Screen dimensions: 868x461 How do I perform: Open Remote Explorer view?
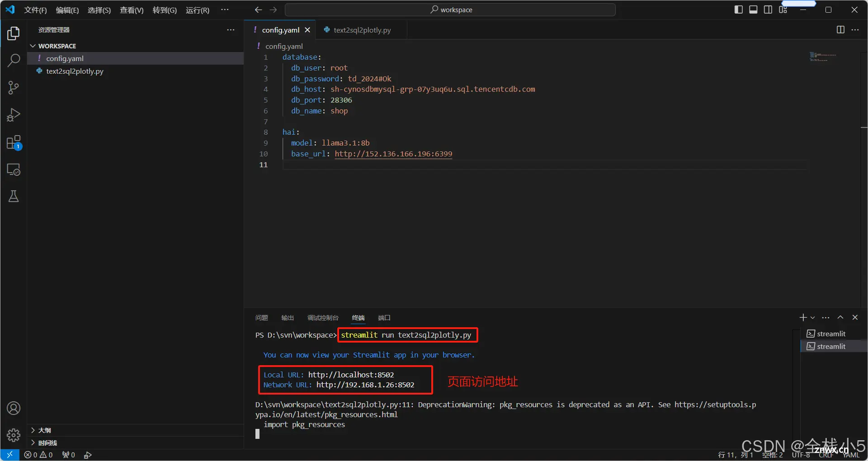pos(14,169)
